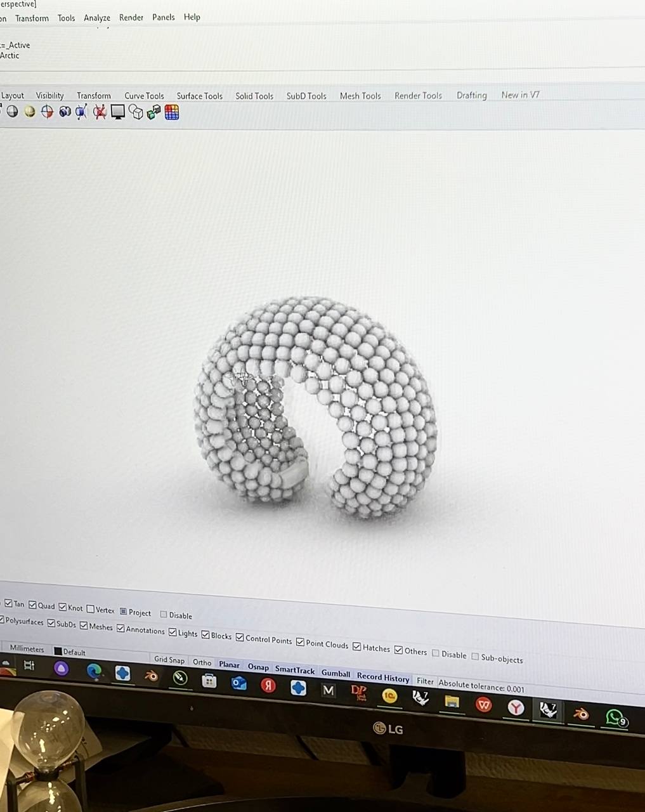Open the dark green round taskbar icon

[180, 678]
